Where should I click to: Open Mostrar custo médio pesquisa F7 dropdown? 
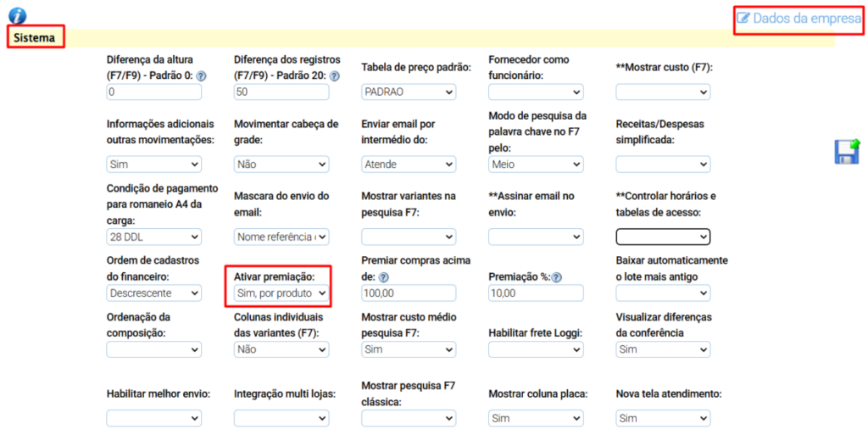tap(409, 349)
